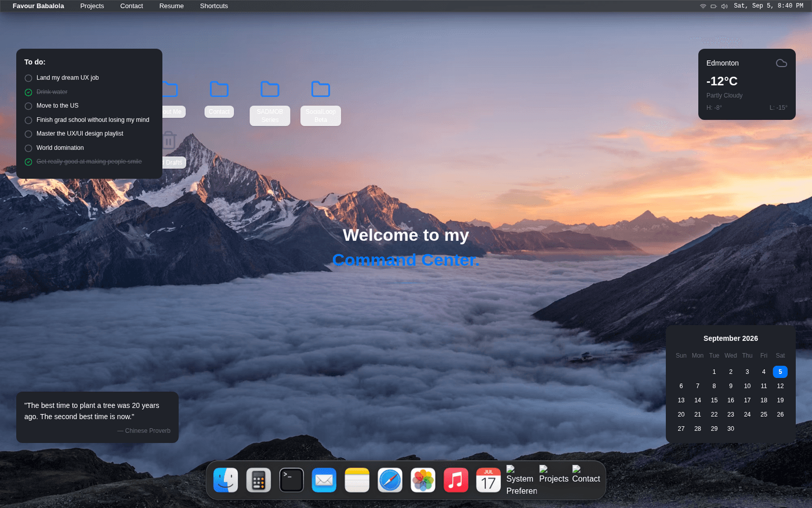Click the "-12°C" temperature reading
This screenshot has height=508, width=812.
(x=722, y=81)
